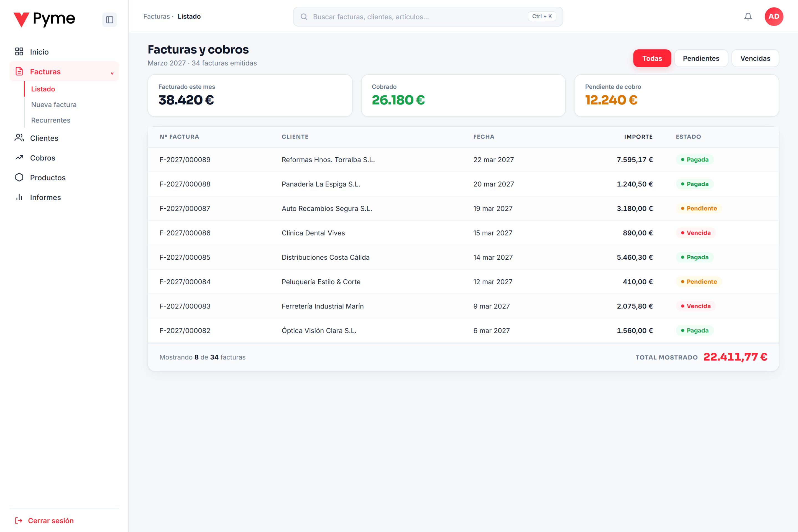
Task: Select the Todas filter
Action: tap(652, 58)
